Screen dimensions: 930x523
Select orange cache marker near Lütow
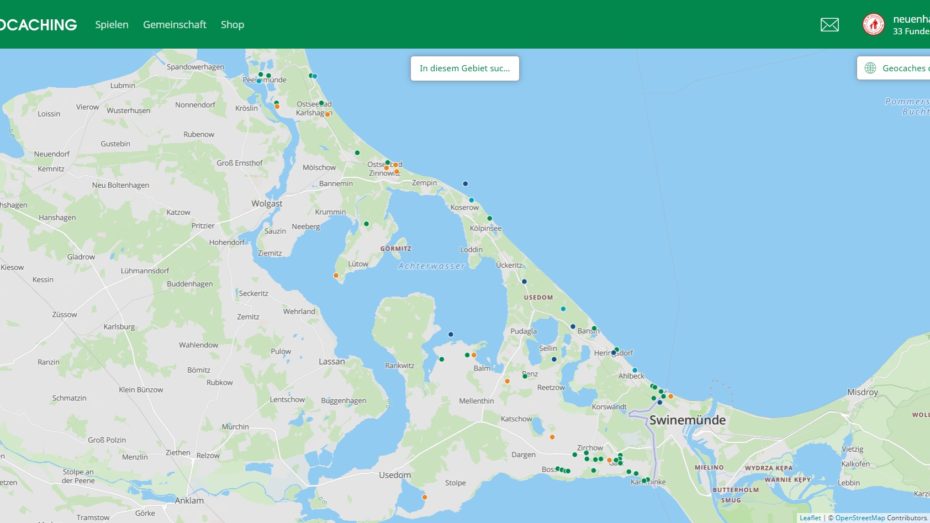(336, 276)
